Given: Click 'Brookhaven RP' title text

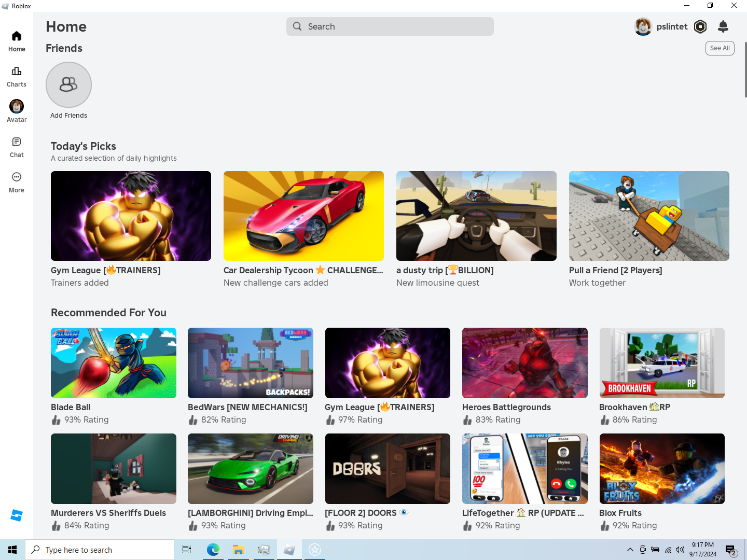Looking at the screenshot, I should pos(634,407).
